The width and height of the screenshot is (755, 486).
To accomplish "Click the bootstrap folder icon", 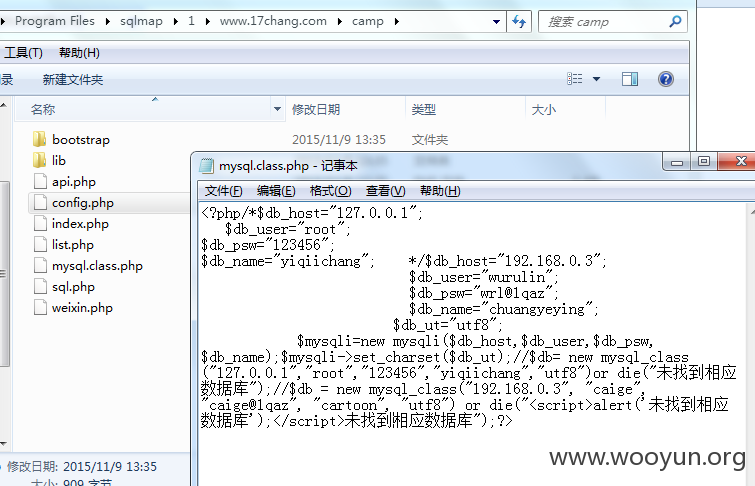I will tap(39, 139).
